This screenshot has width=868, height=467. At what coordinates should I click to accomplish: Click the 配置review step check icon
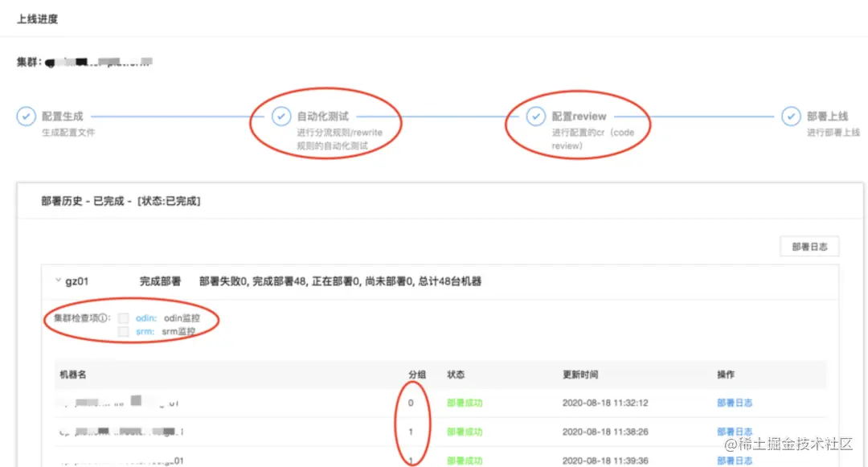tap(535, 116)
